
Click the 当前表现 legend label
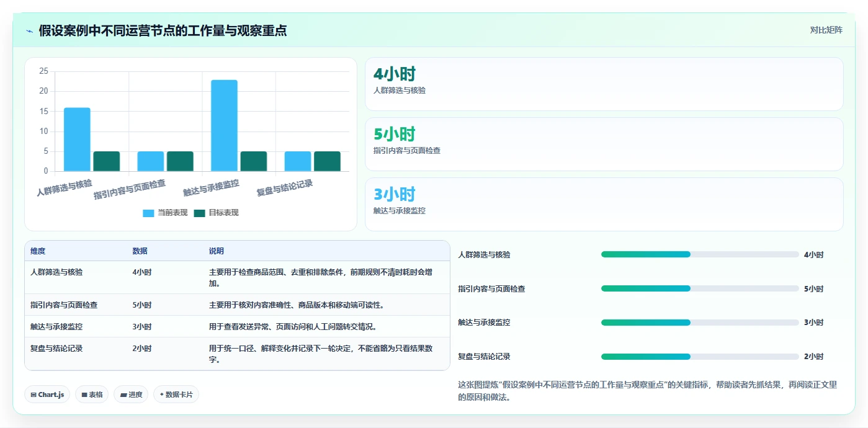point(172,213)
